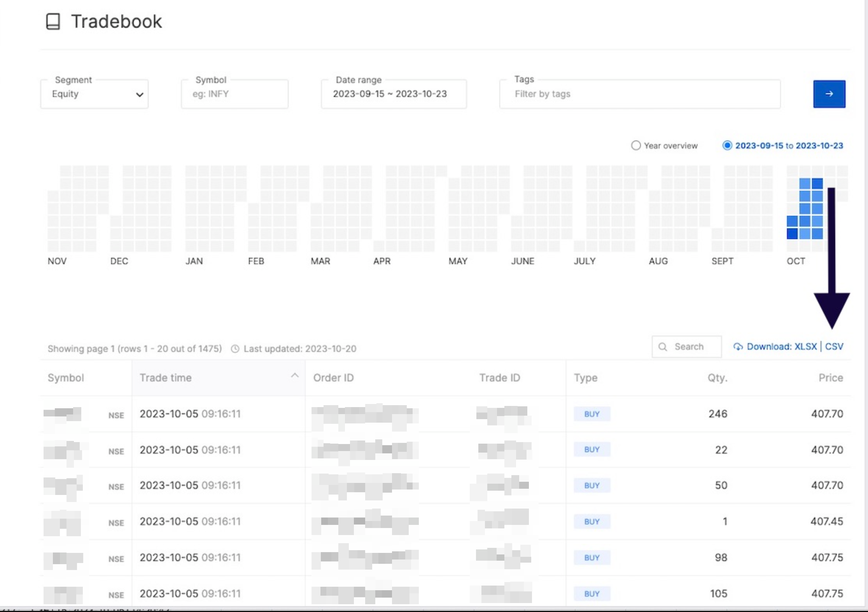Click the blue arrow to apply filters
868x612 pixels.
829,94
